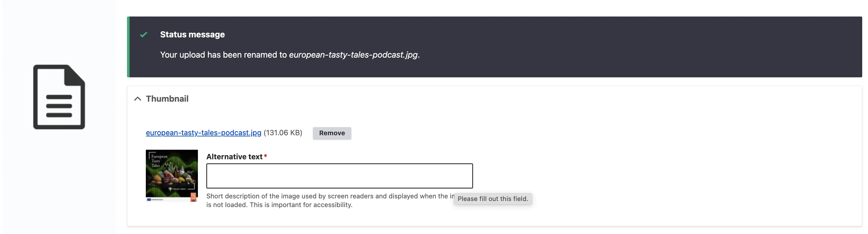Click the Status message heading
The height and width of the screenshot is (234, 868).
(192, 34)
